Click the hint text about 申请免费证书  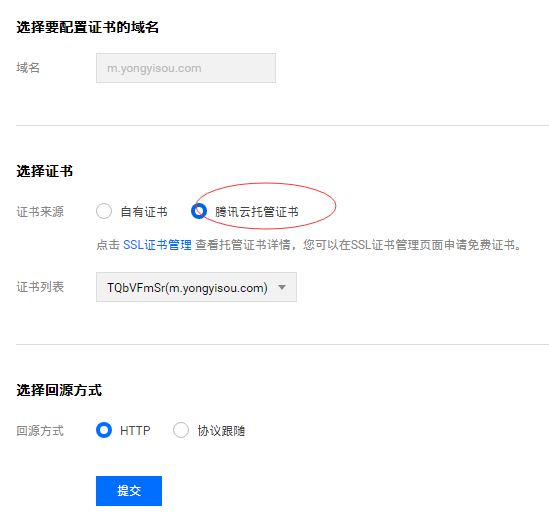(x=308, y=245)
